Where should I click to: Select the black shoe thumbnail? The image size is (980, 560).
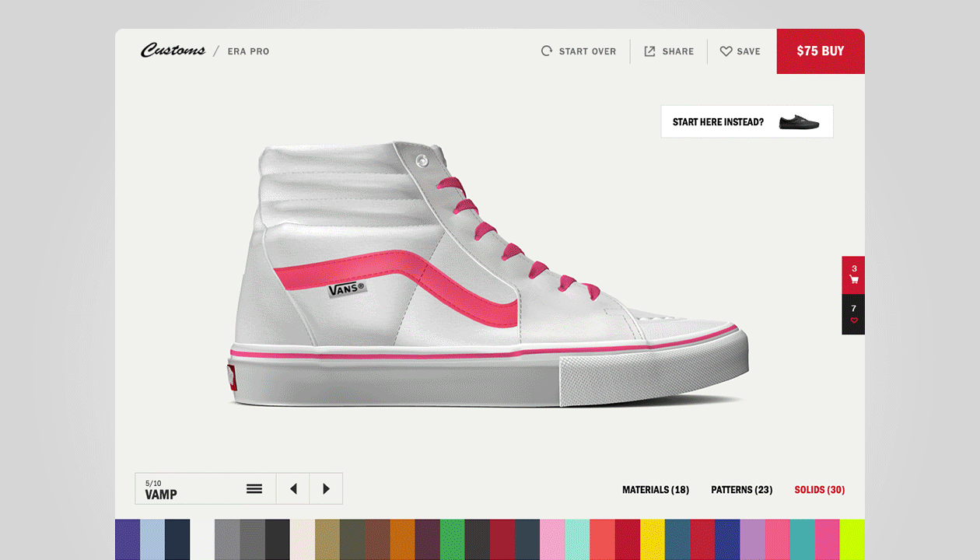[x=799, y=121]
